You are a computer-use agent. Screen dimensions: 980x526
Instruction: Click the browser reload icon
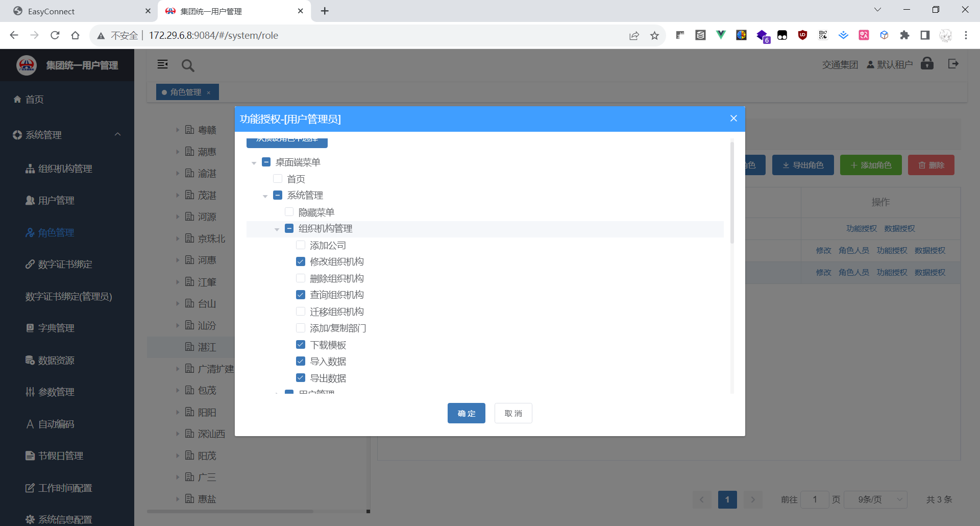pos(55,35)
